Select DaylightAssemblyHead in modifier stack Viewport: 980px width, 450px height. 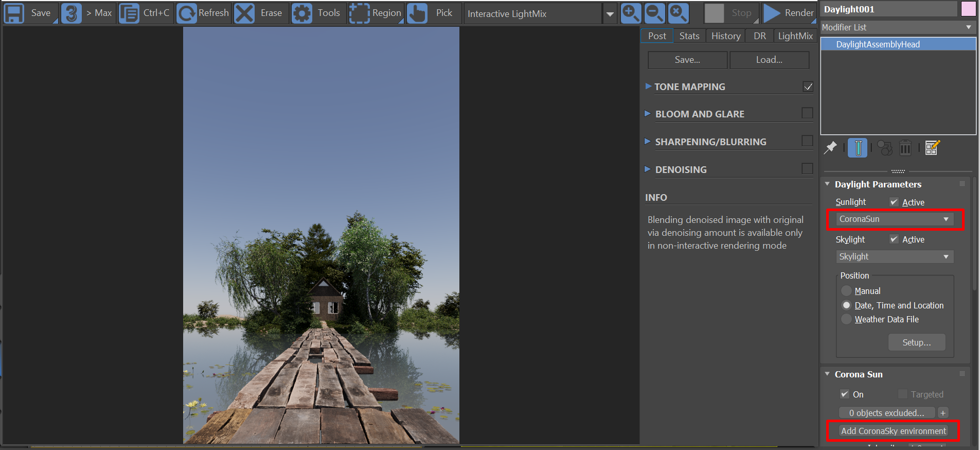(878, 44)
